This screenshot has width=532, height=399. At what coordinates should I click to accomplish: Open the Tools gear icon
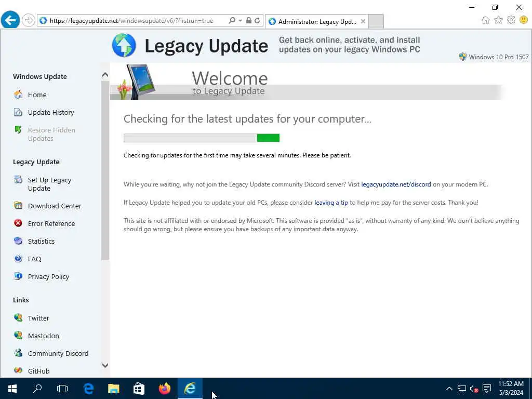click(511, 20)
